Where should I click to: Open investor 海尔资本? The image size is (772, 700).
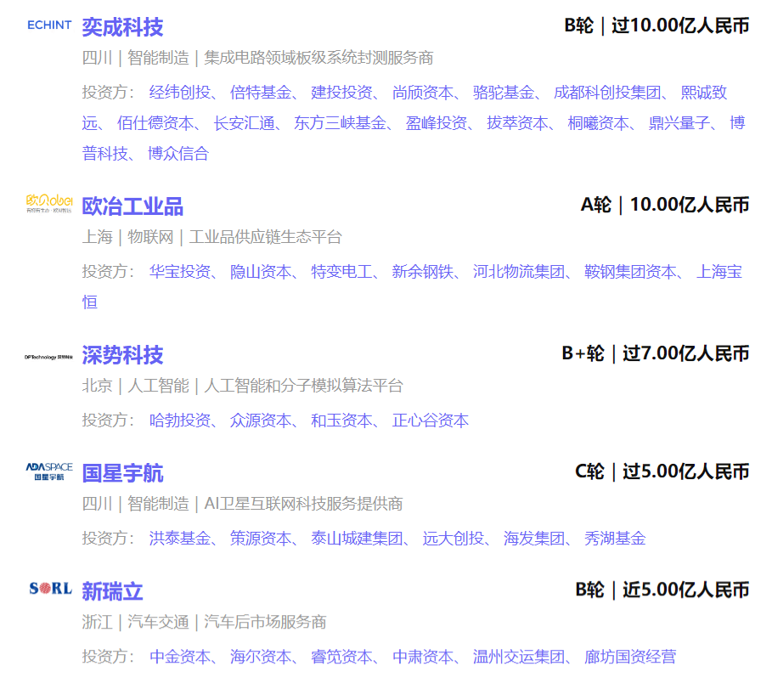(x=261, y=658)
